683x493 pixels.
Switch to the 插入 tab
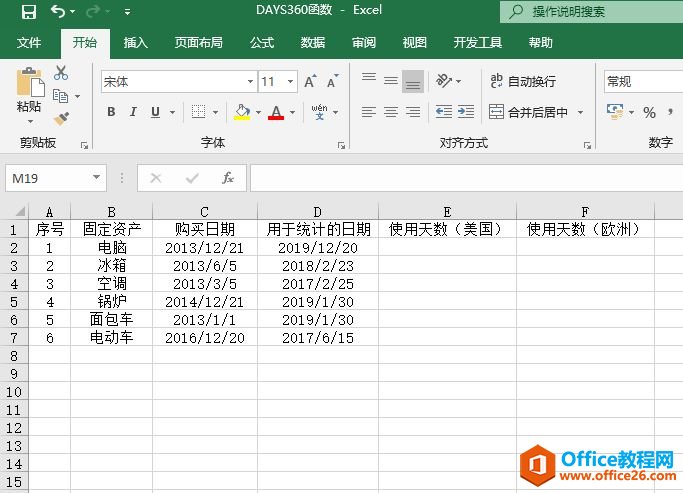(136, 43)
